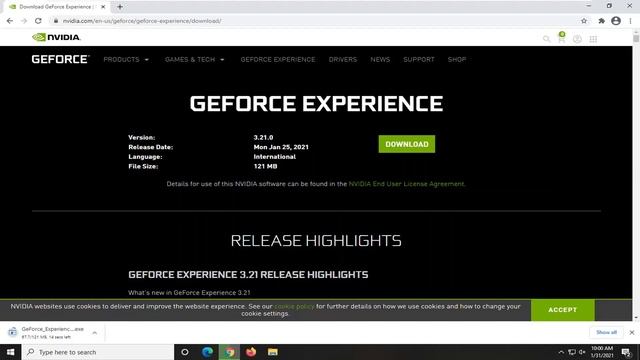Click the file size value 121 MB
The width and height of the screenshot is (640, 360).
265,167
